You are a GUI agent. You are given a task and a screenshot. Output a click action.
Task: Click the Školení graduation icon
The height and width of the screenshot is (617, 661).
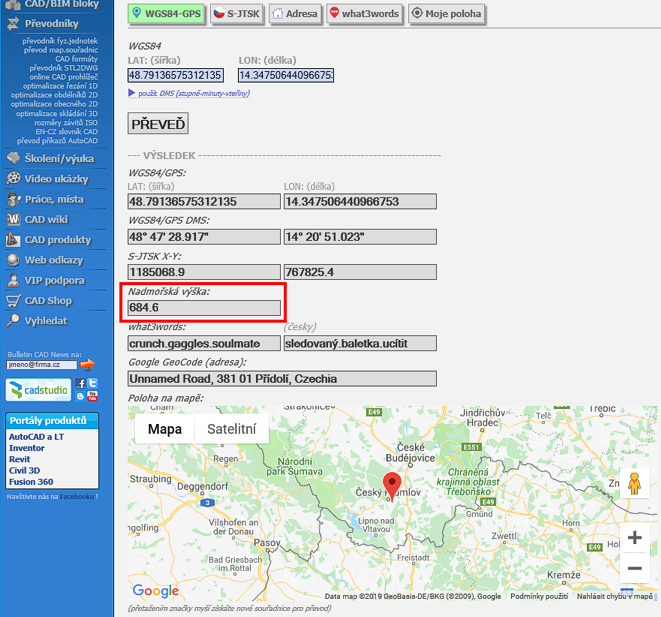click(x=13, y=158)
